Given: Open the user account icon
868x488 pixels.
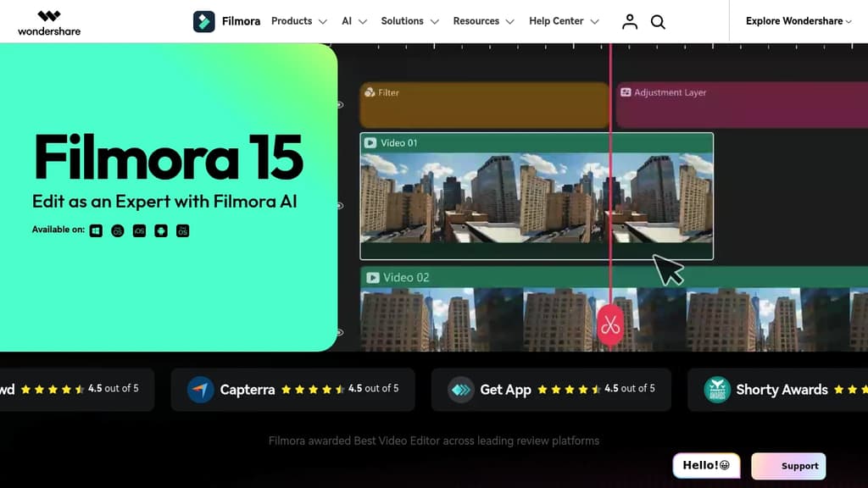Looking at the screenshot, I should click(x=630, y=21).
